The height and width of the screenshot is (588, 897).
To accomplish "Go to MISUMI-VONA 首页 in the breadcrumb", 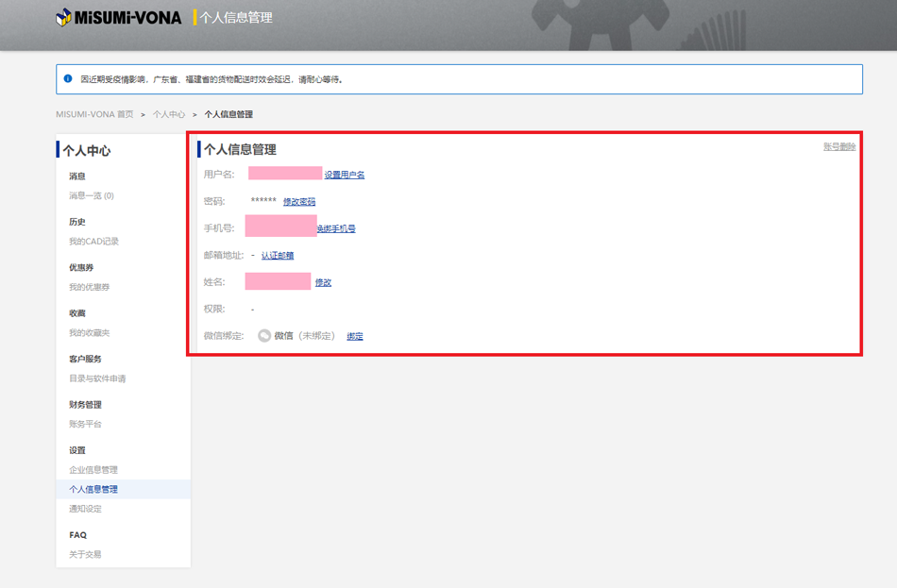I will pyautogui.click(x=94, y=114).
